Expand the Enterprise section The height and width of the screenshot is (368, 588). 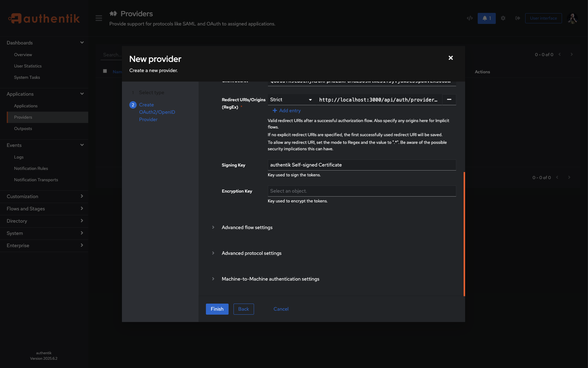tap(44, 245)
